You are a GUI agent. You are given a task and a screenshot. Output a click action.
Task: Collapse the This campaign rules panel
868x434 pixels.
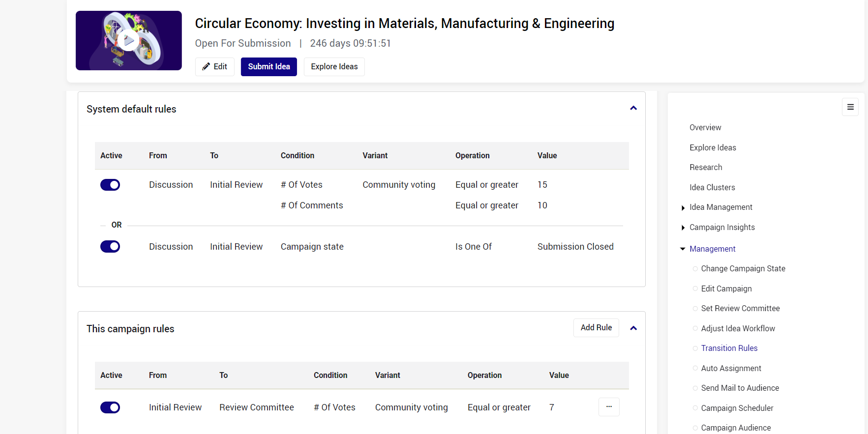point(633,328)
